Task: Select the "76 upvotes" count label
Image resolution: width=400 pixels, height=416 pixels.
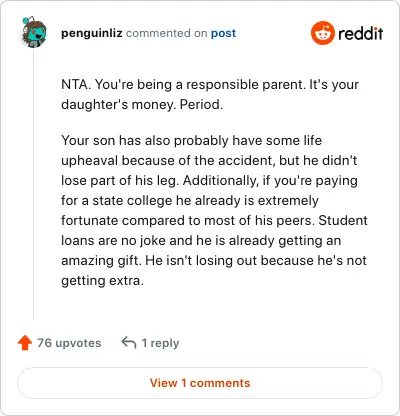Action: click(69, 343)
